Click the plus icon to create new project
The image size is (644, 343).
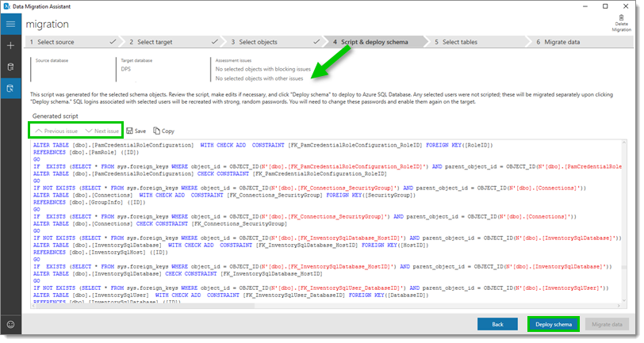[11, 46]
